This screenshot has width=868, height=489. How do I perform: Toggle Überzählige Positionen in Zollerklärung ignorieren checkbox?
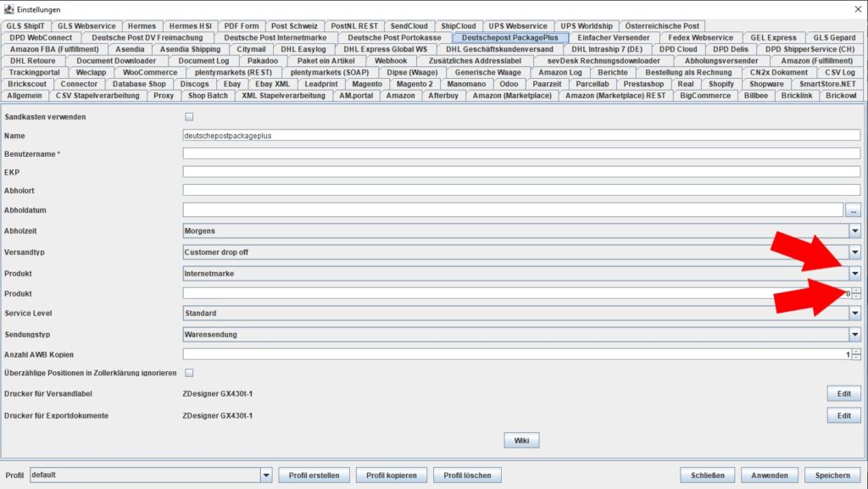(189, 373)
